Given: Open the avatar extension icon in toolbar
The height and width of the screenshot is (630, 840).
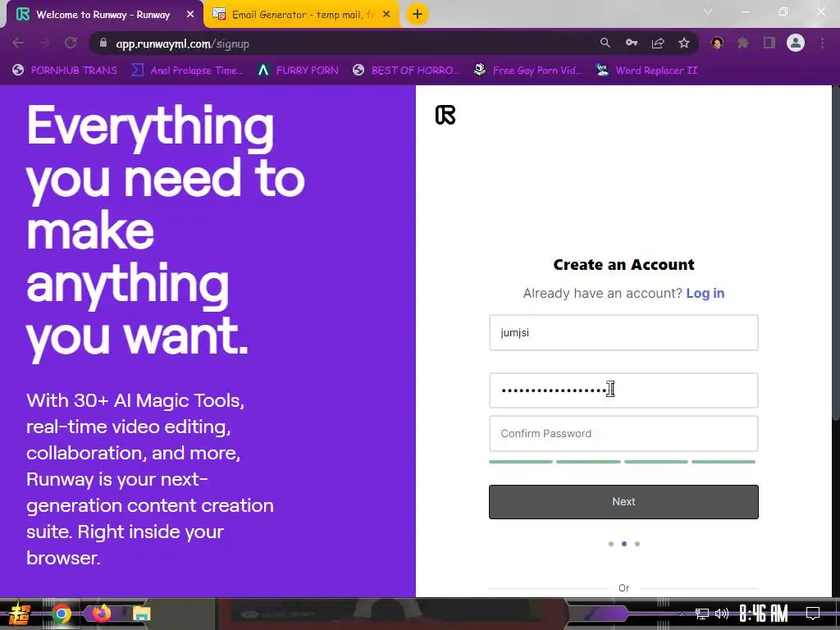Looking at the screenshot, I should (x=717, y=43).
